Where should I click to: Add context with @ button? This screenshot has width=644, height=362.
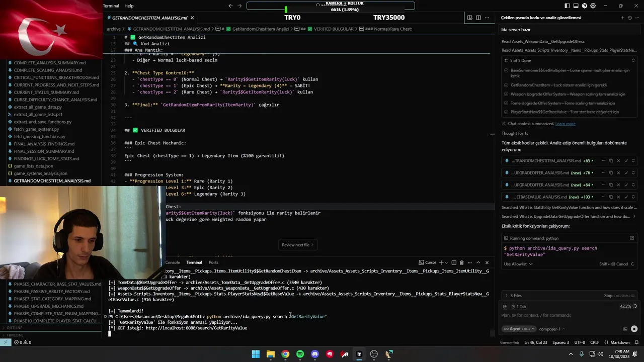[505, 306]
